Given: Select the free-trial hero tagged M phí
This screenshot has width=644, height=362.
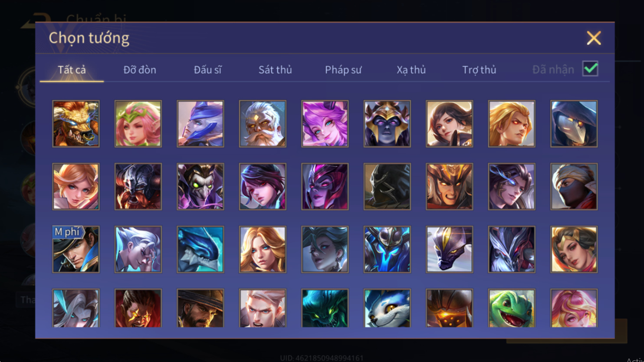Looking at the screenshot, I should (x=76, y=250).
